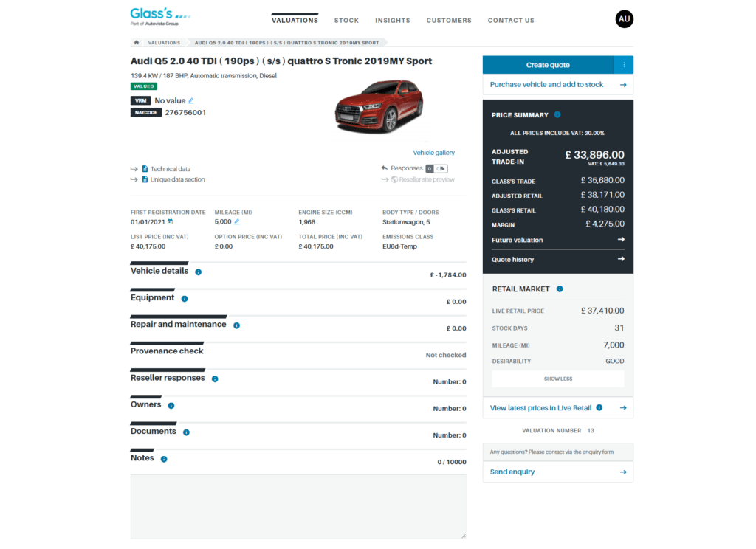Edit the VRM using the pencil icon
Image resolution: width=756 pixels, height=549 pixels.
point(190,101)
